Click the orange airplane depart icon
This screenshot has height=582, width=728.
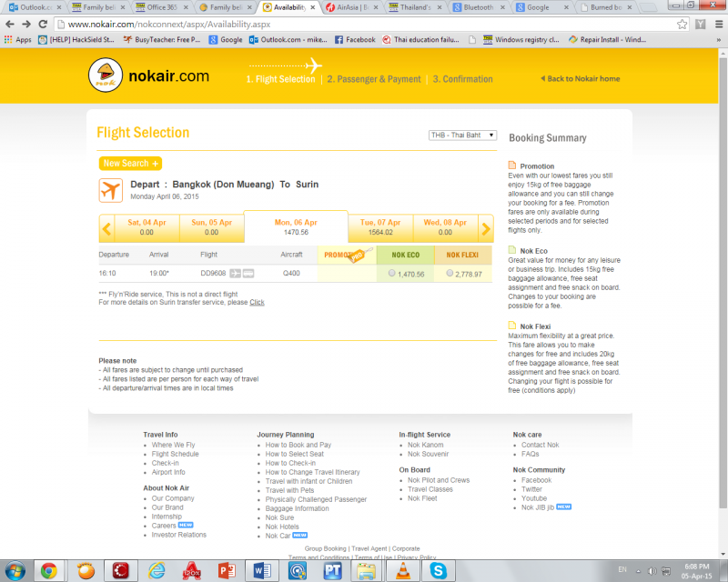(110, 190)
